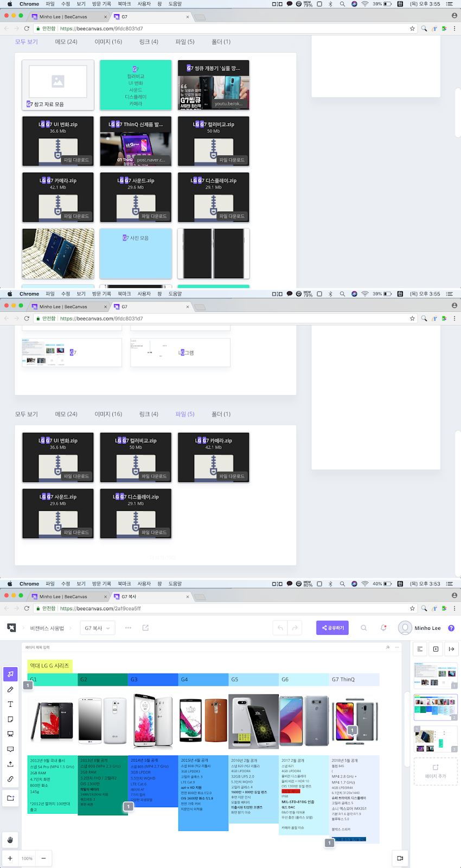Open the post.naver G7 ThinQ link card
This screenshot has width=461, height=868.
pyautogui.click(x=136, y=141)
